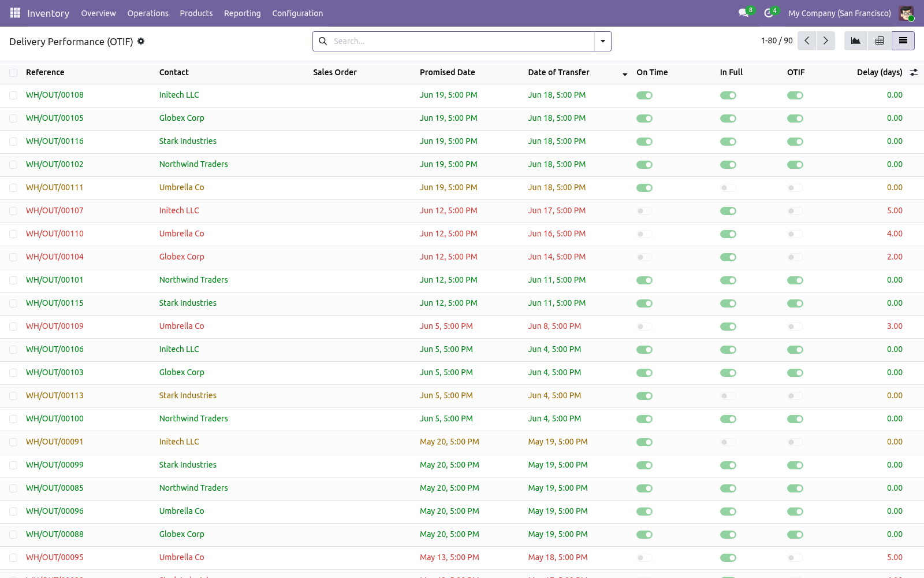
Task: Click the 3.00 delay value
Action: tap(895, 326)
